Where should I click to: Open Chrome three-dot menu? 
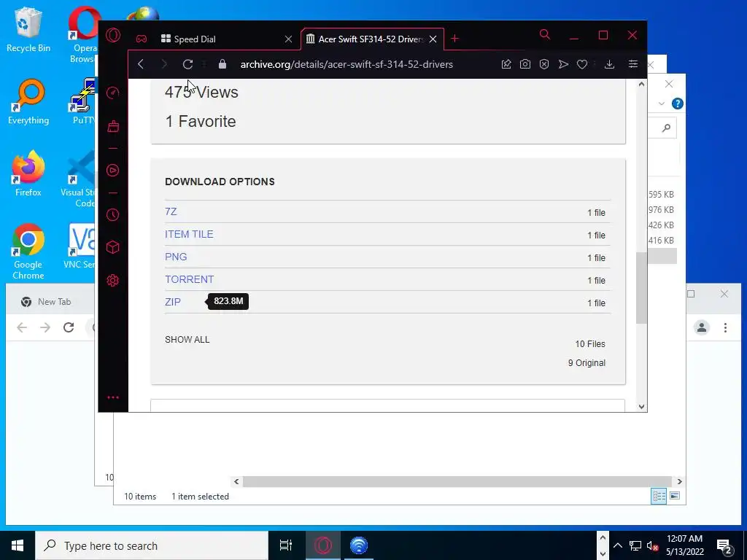click(725, 327)
